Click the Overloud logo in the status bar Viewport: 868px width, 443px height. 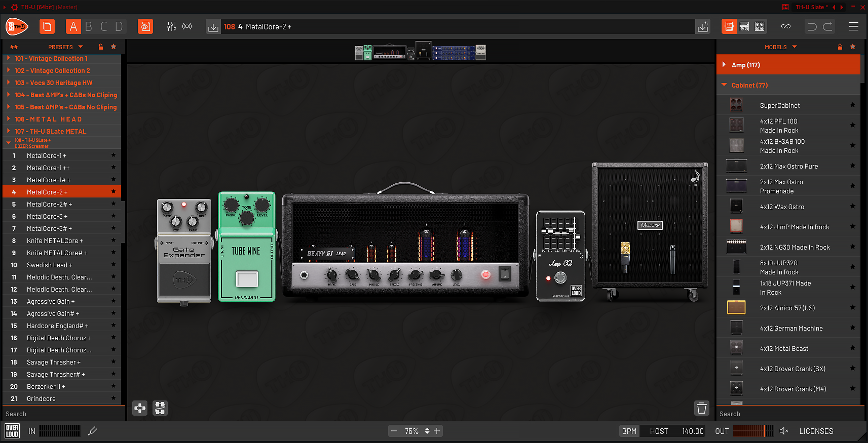[x=12, y=431]
